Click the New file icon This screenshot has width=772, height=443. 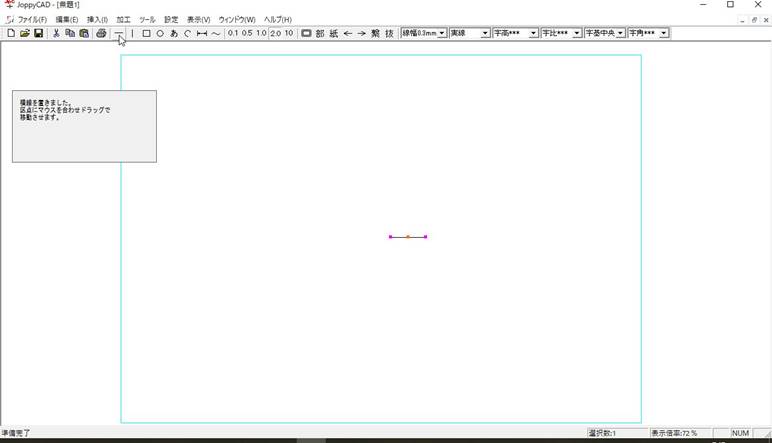coord(10,33)
